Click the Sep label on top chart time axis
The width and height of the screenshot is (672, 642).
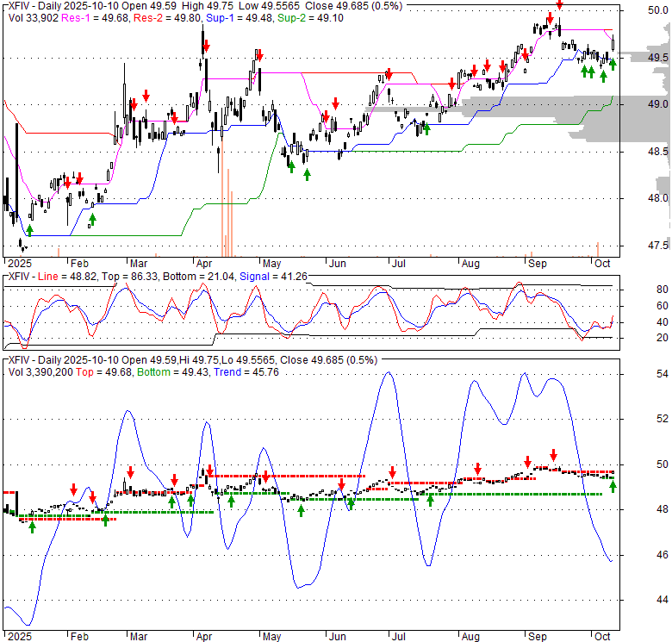coord(536,265)
